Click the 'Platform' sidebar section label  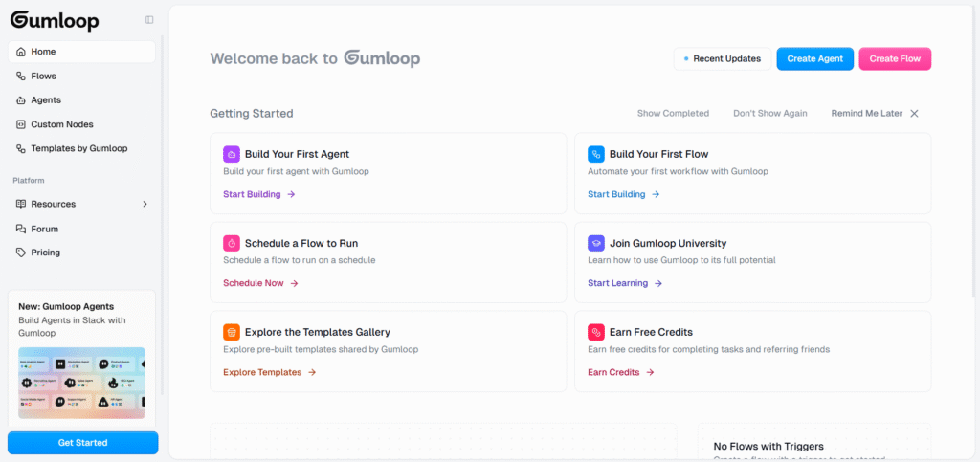(x=29, y=181)
